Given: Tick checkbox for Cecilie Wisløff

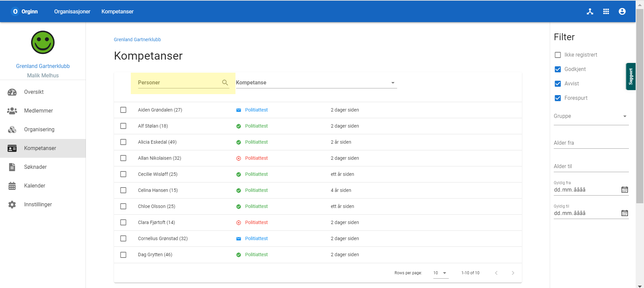Looking at the screenshot, I should click(x=123, y=174).
